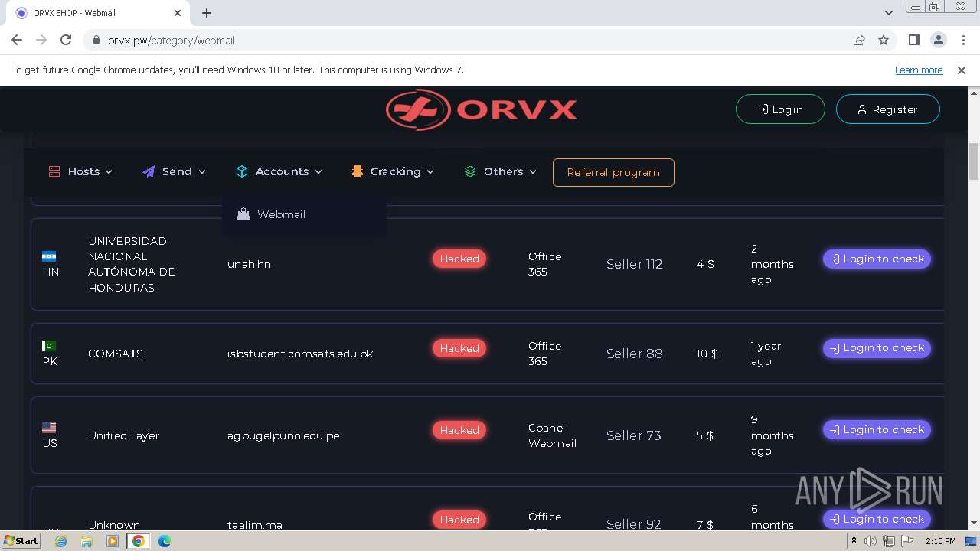The height and width of the screenshot is (551, 980).
Task: Click the Webmail inbox icon in submenu
Action: click(x=243, y=214)
